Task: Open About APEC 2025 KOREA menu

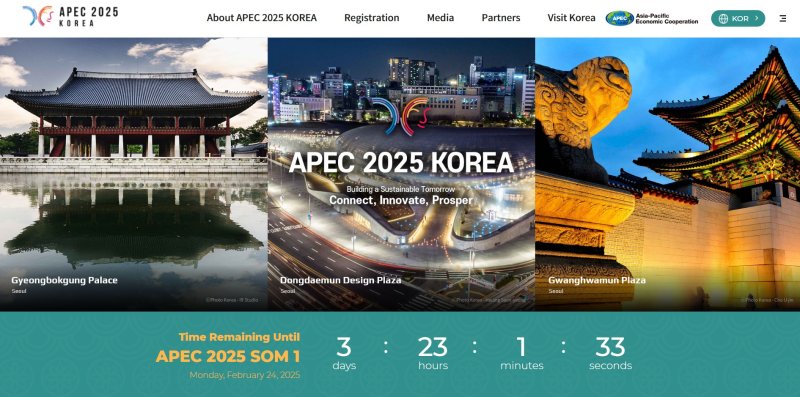Action: point(261,18)
